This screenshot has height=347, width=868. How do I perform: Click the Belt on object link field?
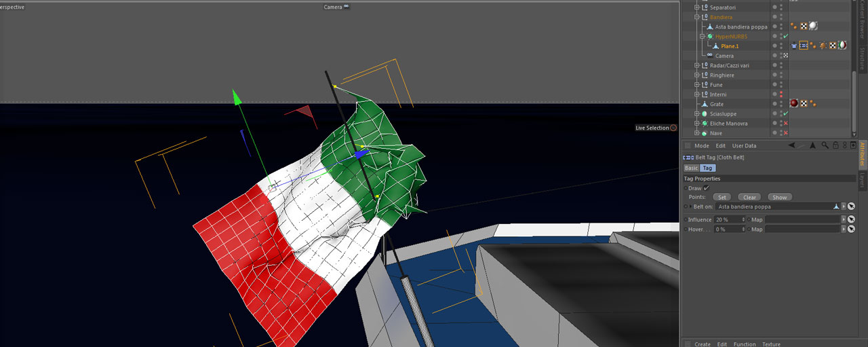click(x=778, y=206)
